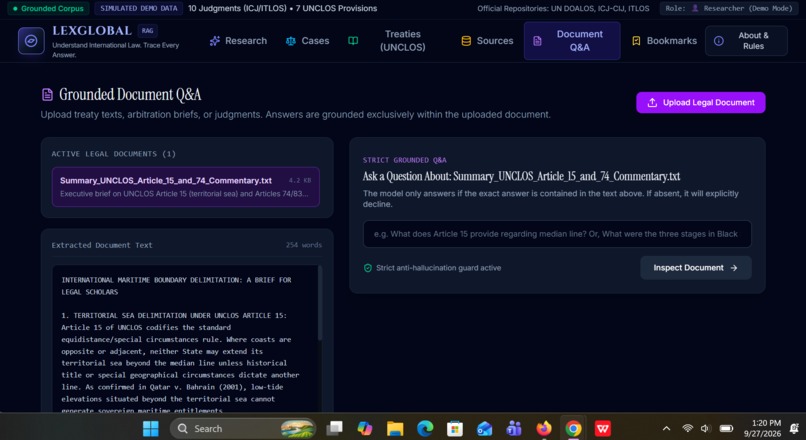Viewport: 806px width, 440px height.
Task: Click the About info circle icon
Action: click(719, 41)
